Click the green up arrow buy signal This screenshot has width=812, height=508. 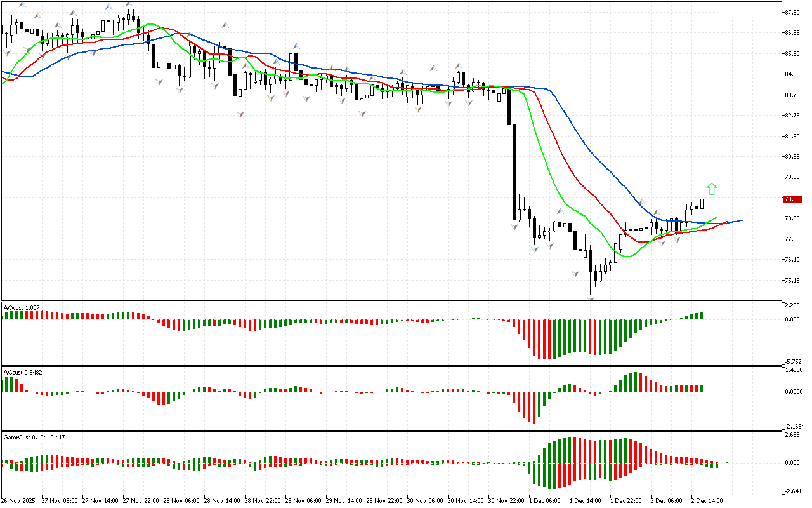coord(712,189)
